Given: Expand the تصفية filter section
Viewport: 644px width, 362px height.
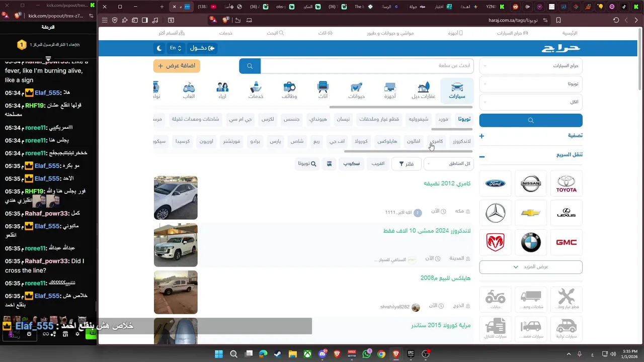Looking at the screenshot, I should point(531,136).
